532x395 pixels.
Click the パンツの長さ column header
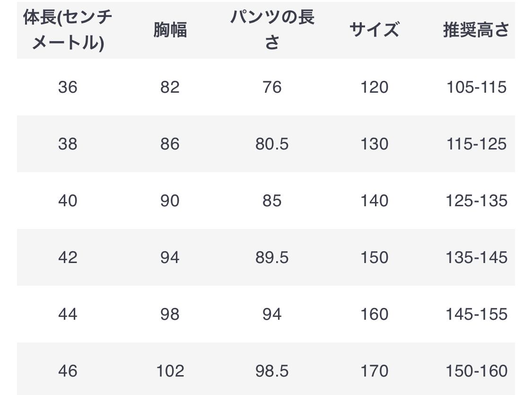coord(272,30)
